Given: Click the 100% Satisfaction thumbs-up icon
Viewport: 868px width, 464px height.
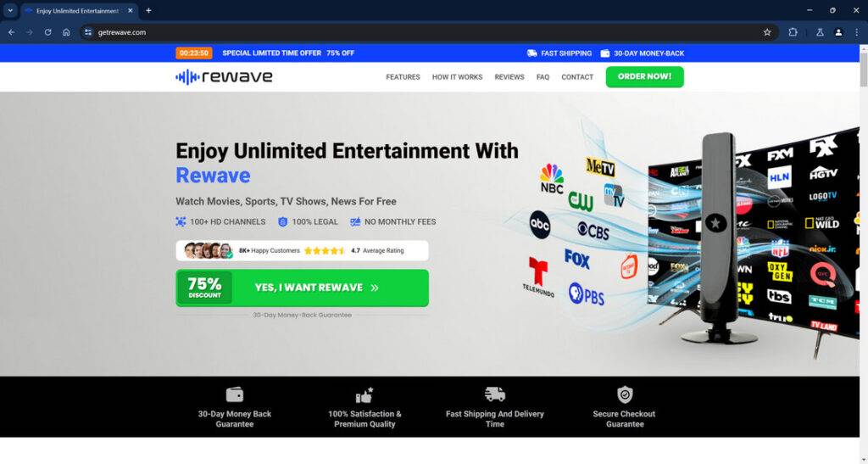Looking at the screenshot, I should point(364,394).
